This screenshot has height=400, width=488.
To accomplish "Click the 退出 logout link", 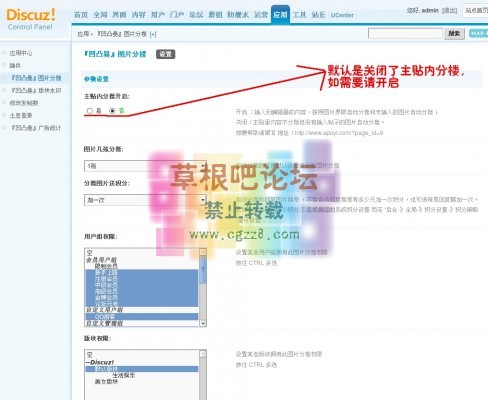I will (x=449, y=10).
